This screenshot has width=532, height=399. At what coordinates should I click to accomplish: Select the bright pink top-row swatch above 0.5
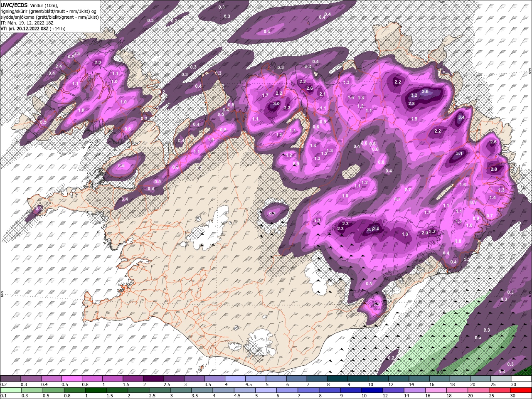pyautogui.click(x=71, y=379)
